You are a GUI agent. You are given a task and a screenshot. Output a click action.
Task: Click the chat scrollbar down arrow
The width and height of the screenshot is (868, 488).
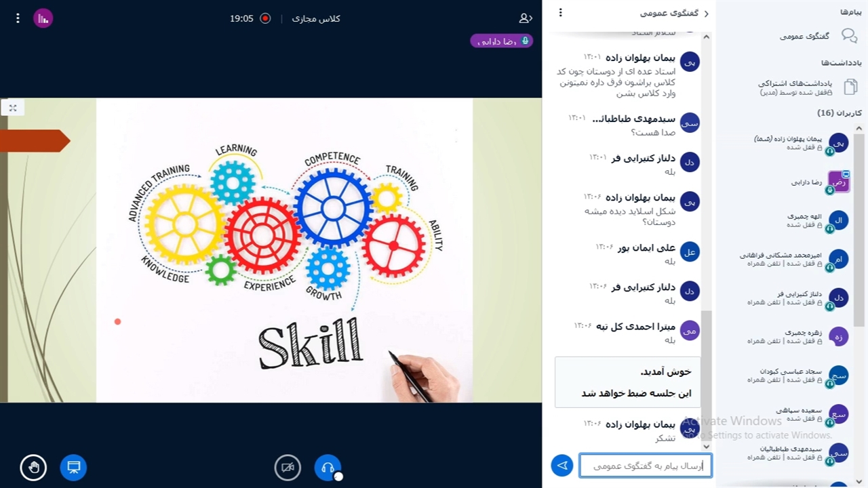coord(706,446)
